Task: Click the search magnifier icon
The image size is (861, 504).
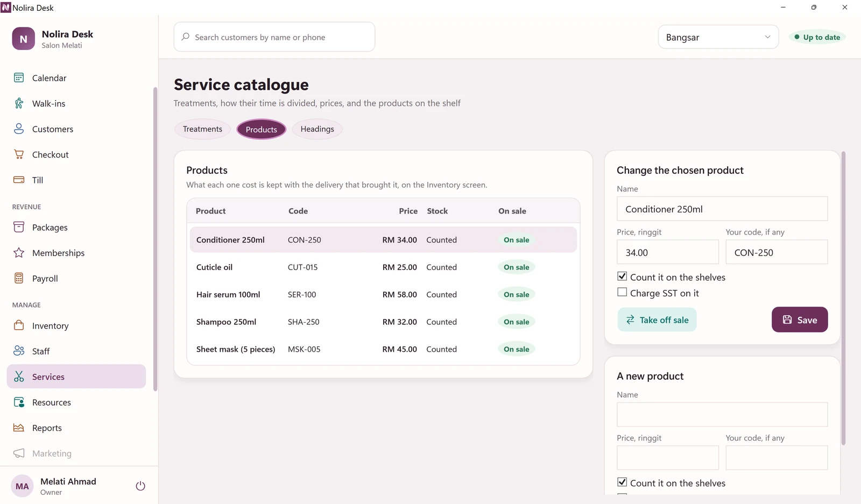Action: click(x=186, y=37)
